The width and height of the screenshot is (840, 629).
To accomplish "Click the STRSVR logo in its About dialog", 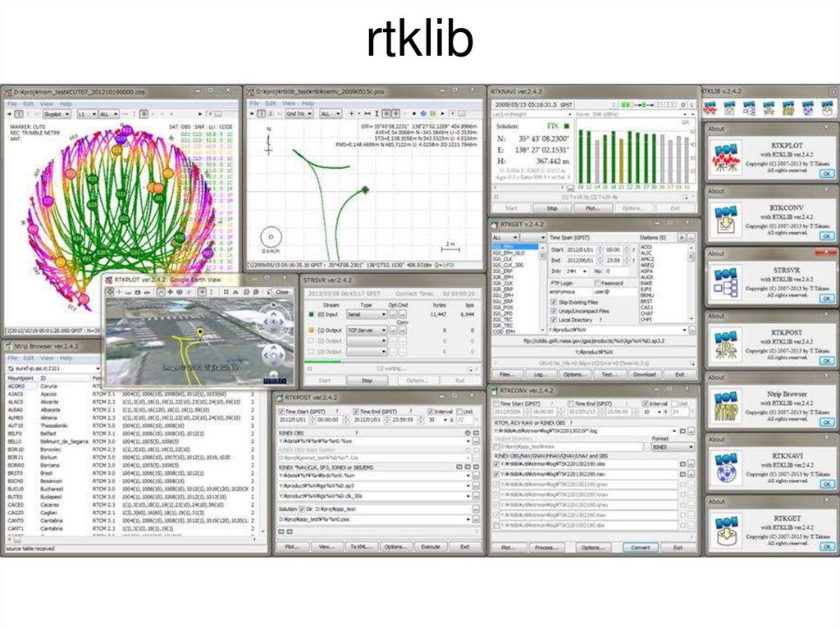I will (x=727, y=282).
